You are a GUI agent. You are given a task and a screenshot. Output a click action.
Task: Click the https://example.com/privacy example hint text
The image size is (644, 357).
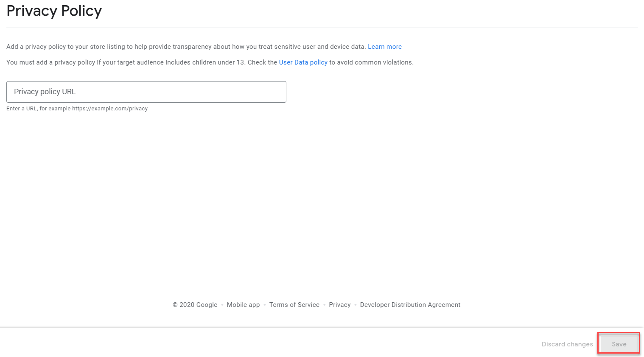(x=110, y=109)
